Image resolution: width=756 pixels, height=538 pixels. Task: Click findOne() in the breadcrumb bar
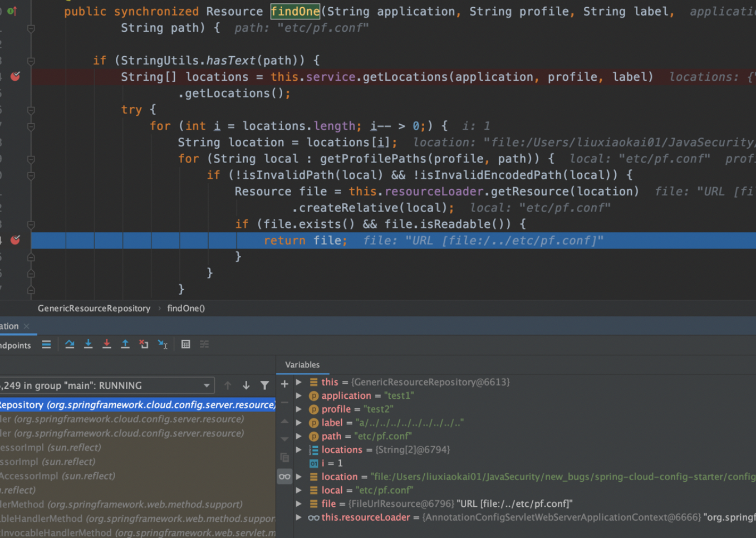pyautogui.click(x=186, y=309)
